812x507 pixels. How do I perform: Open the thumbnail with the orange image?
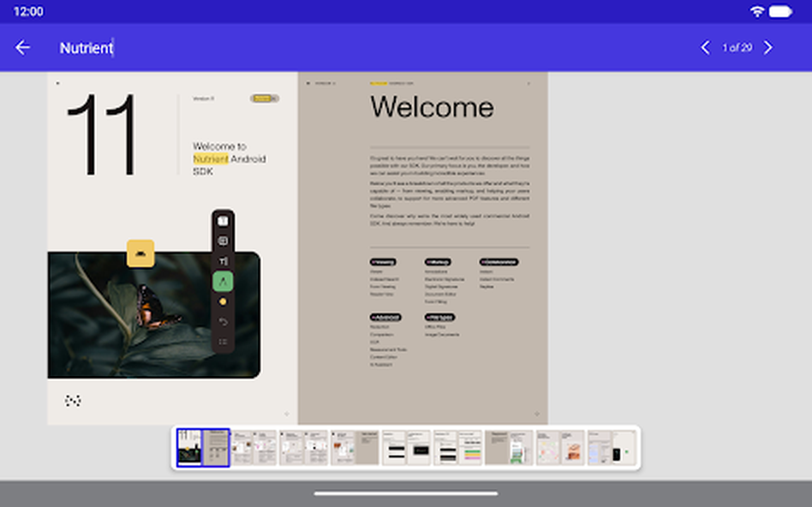pyautogui.click(x=560, y=447)
